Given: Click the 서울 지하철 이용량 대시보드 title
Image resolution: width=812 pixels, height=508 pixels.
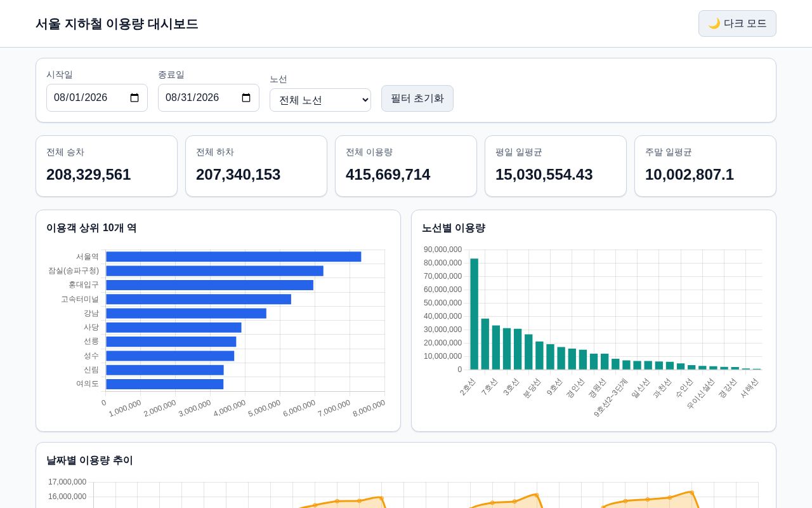Looking at the screenshot, I should tap(117, 23).
